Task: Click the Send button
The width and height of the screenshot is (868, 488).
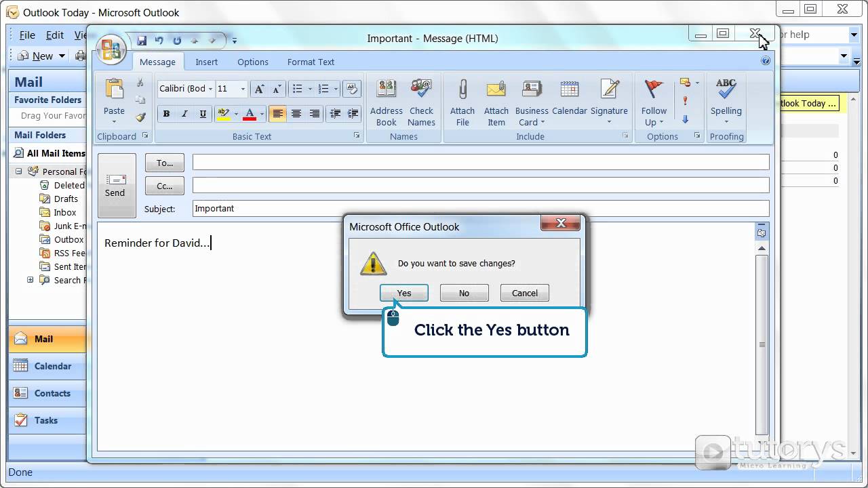Action: pyautogui.click(x=117, y=185)
